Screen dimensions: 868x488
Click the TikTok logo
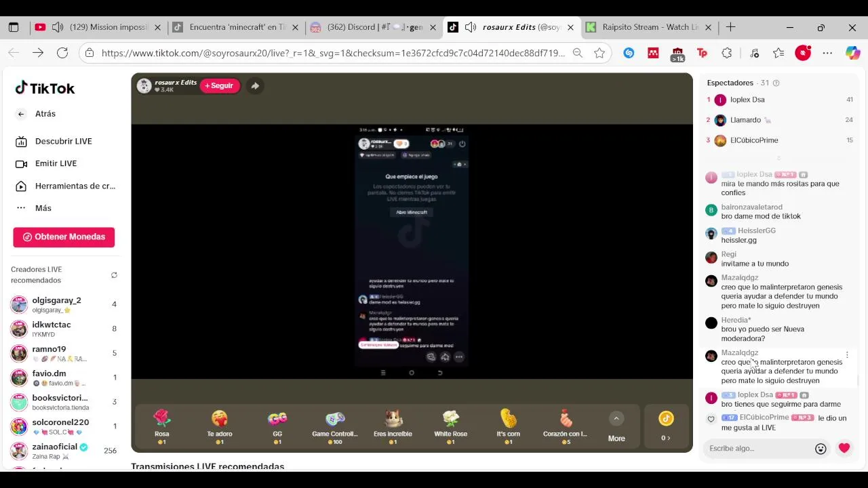(x=45, y=88)
